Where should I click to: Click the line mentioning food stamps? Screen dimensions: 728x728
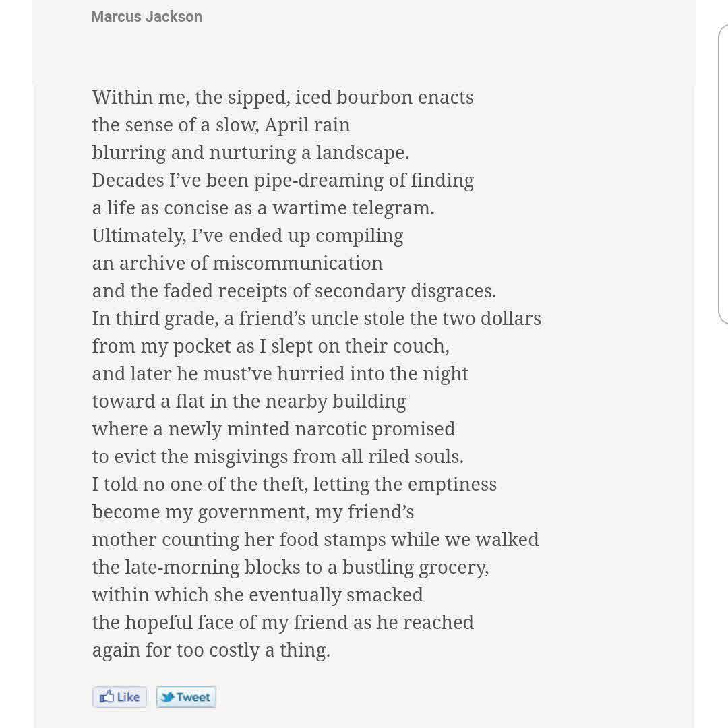click(315, 539)
